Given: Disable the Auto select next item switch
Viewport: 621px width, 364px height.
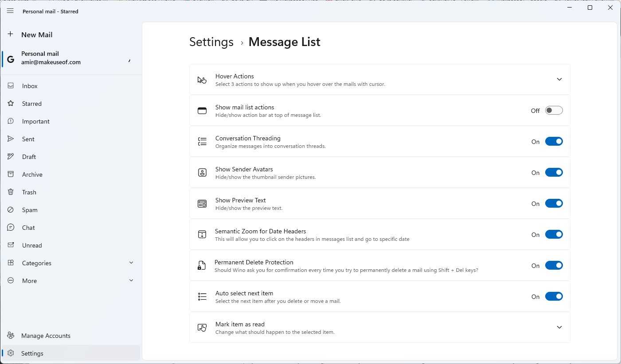Looking at the screenshot, I should (x=554, y=296).
